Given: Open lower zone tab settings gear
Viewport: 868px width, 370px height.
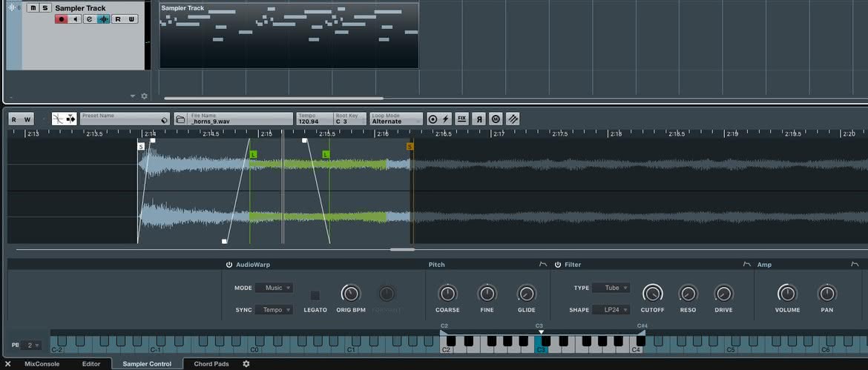Looking at the screenshot, I should [x=246, y=364].
